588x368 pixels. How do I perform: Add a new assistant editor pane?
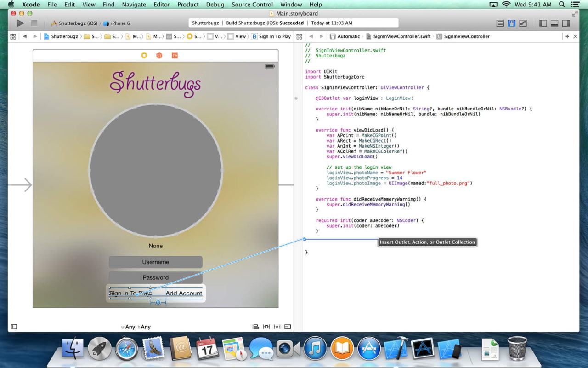[567, 36]
